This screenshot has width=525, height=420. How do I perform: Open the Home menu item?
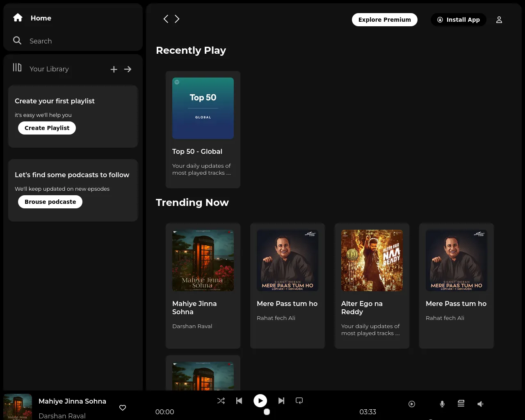point(41,18)
